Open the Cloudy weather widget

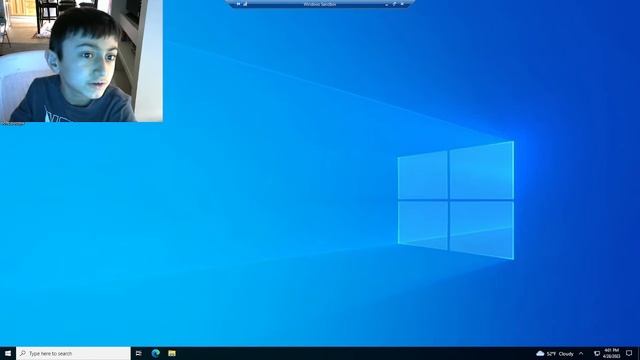[x=555, y=353]
